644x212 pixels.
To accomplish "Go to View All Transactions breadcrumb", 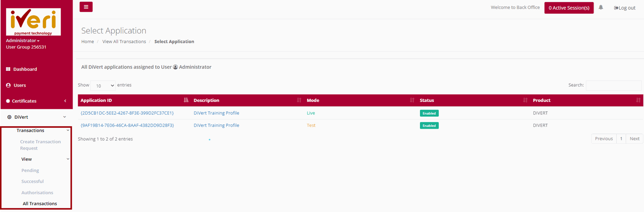I will coord(124,42).
